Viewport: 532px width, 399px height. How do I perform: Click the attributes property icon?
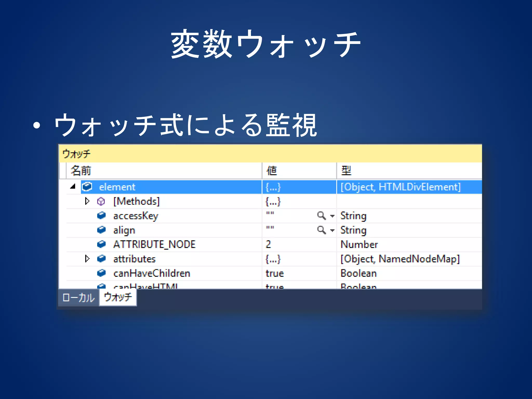(x=101, y=259)
